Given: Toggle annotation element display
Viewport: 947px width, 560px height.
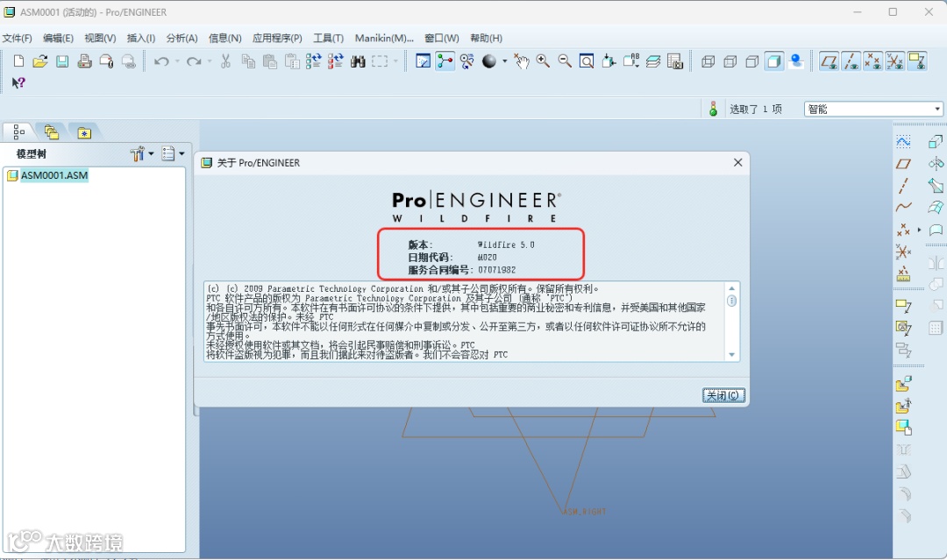Looking at the screenshot, I should pos(917,61).
